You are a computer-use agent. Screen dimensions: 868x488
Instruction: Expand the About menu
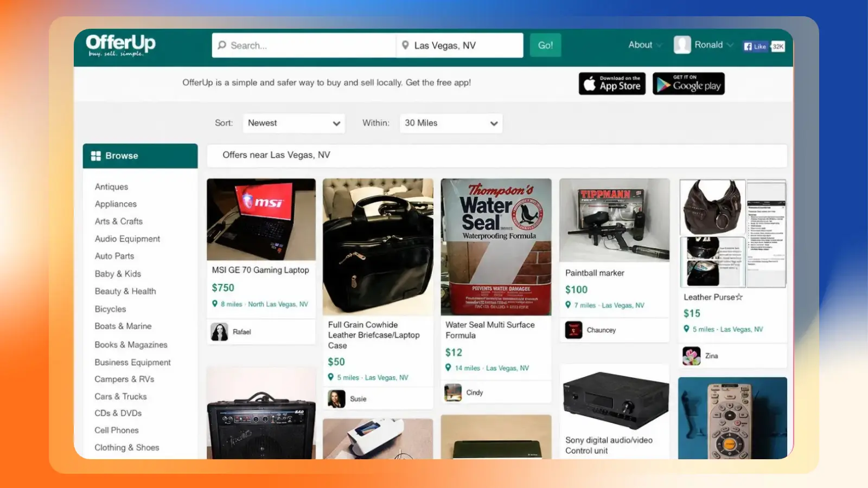(x=645, y=45)
